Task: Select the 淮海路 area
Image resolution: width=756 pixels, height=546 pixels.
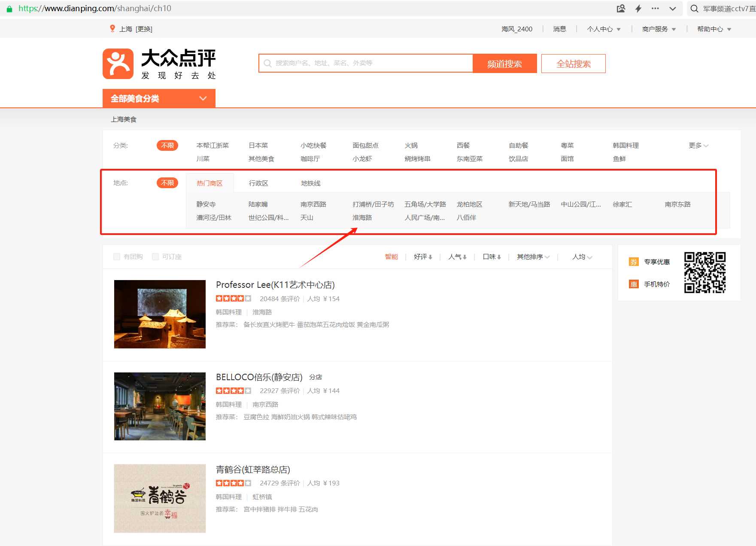Action: (x=362, y=217)
